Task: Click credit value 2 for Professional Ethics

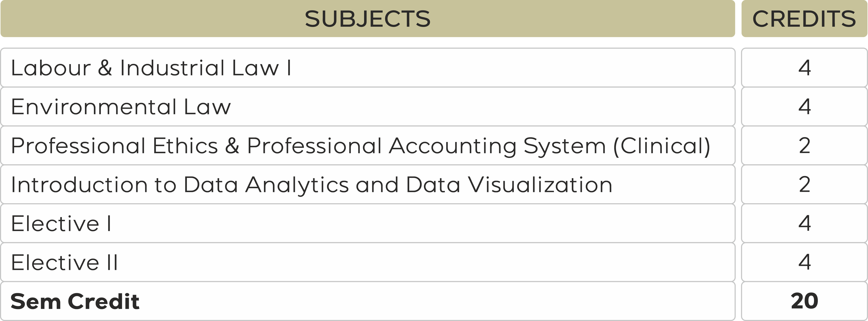Action: coord(804,146)
